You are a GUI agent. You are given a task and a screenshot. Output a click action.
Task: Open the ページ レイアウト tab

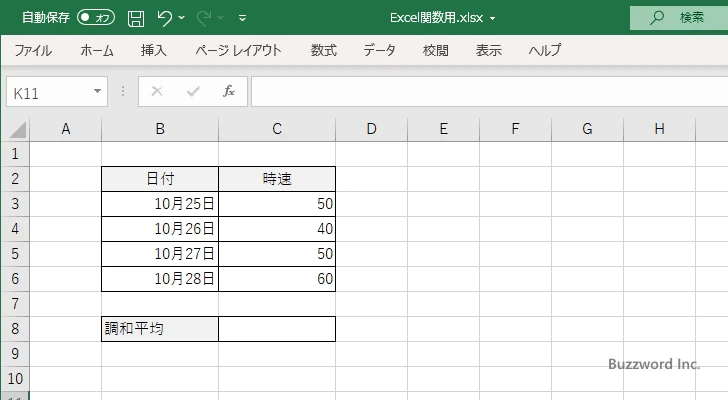coord(238,50)
